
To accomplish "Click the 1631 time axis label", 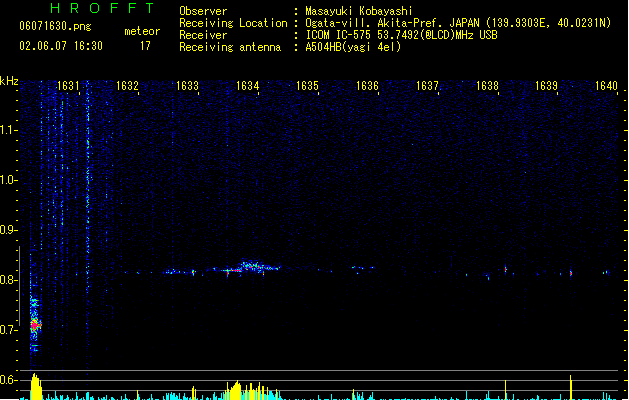I will pyautogui.click(x=68, y=86).
